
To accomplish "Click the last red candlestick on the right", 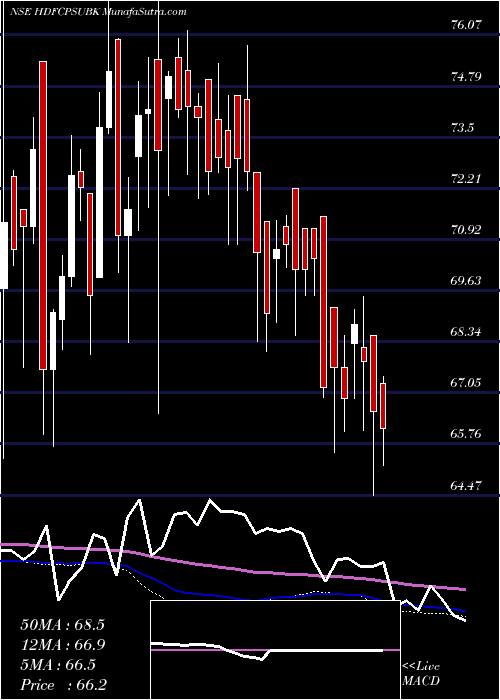I will pyautogui.click(x=383, y=406).
